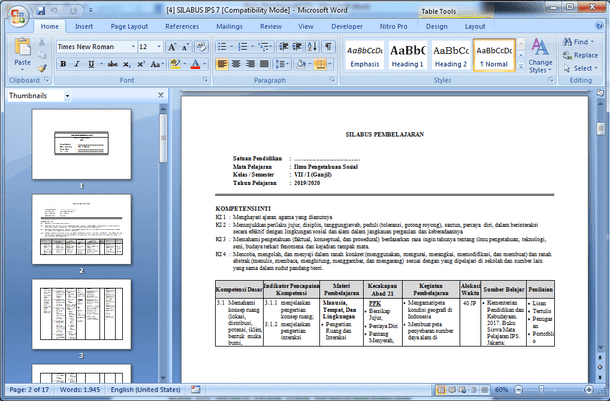The height and width of the screenshot is (401, 610).
Task: Click the zoom slider handle
Action: coord(541,389)
